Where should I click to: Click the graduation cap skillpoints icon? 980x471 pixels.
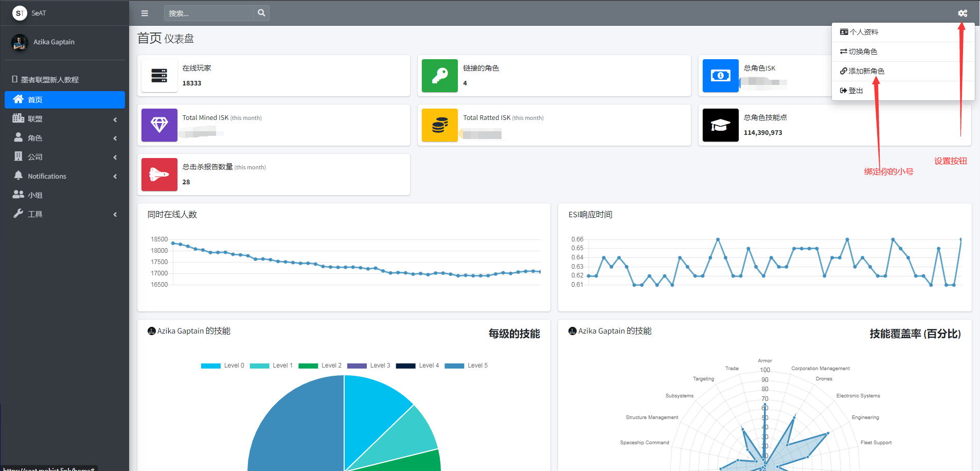(x=721, y=125)
